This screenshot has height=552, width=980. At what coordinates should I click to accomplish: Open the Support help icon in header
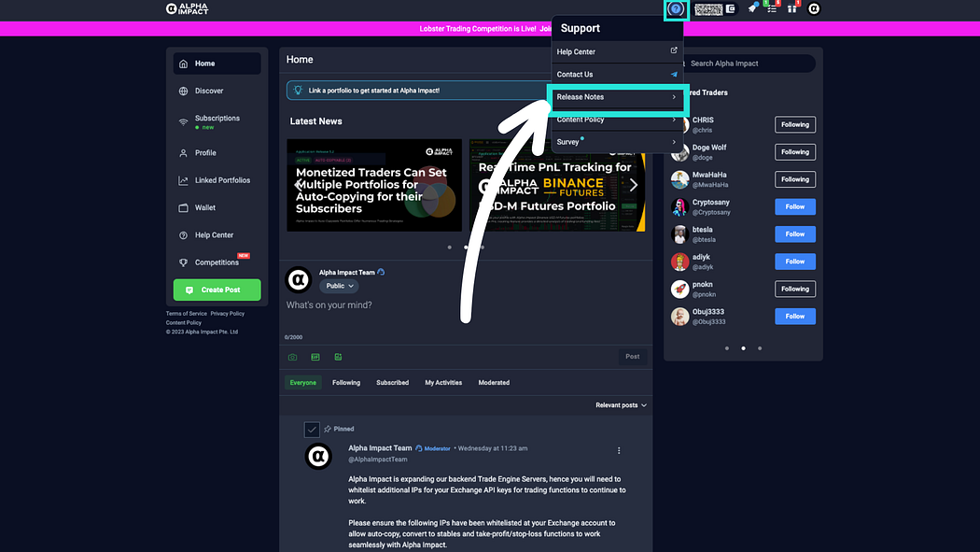tap(676, 8)
